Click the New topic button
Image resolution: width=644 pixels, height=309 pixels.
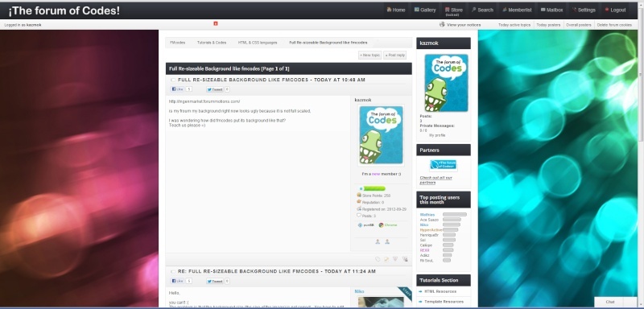369,55
